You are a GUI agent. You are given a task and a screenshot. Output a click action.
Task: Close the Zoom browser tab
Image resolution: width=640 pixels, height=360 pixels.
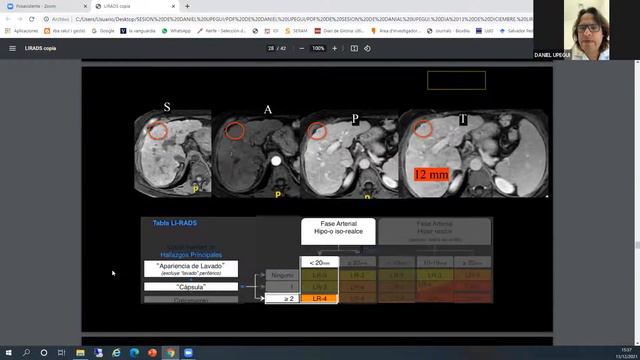(x=85, y=6)
